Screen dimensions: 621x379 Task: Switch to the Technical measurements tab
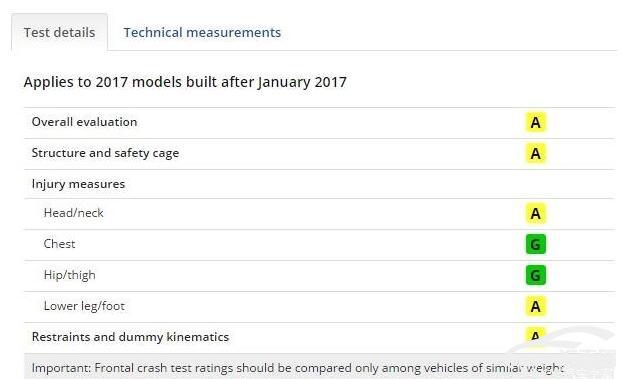tap(202, 32)
